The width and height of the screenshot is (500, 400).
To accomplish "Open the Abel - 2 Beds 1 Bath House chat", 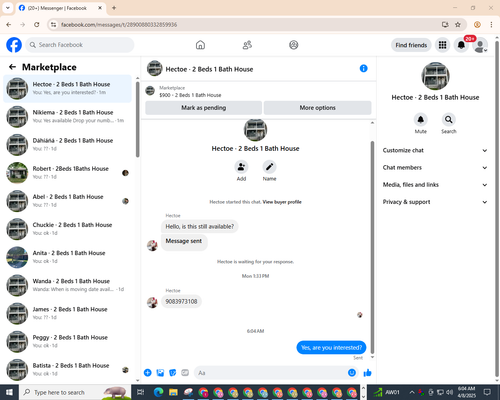I will point(67,201).
